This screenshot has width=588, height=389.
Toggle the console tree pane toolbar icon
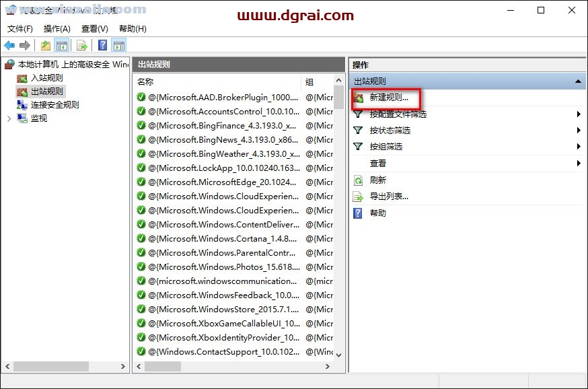61,45
